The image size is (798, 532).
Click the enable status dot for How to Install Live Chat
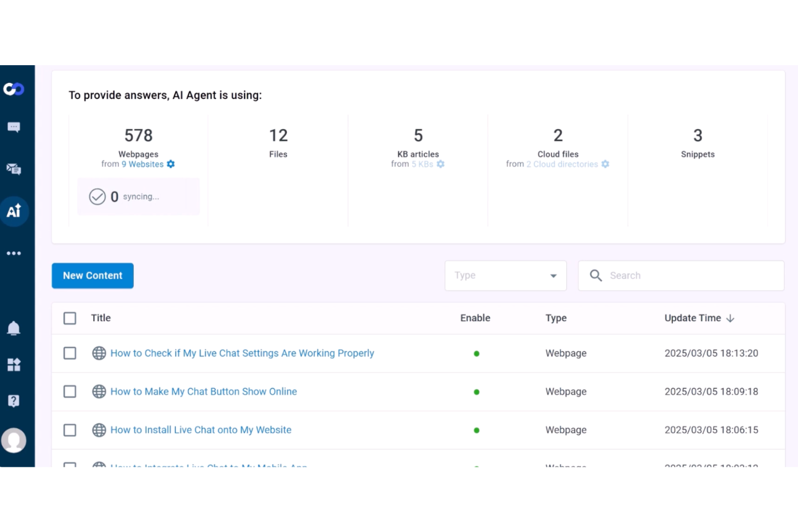(x=476, y=430)
